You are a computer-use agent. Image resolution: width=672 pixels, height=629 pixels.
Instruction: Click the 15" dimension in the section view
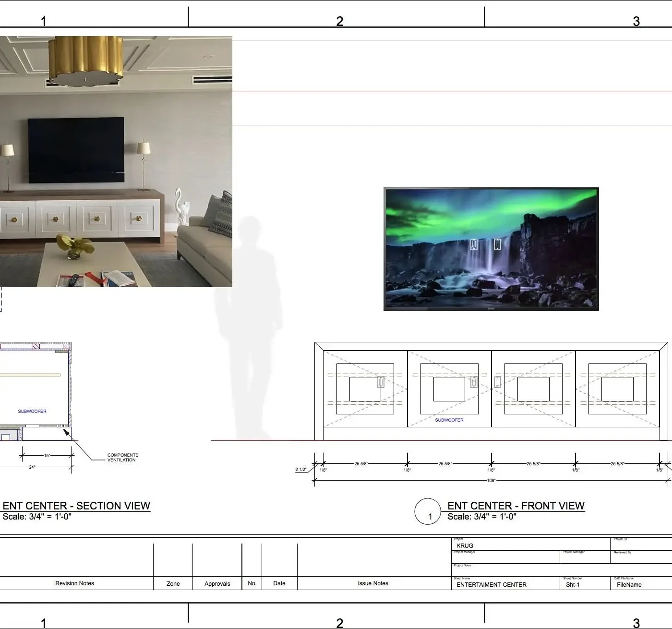click(x=47, y=455)
